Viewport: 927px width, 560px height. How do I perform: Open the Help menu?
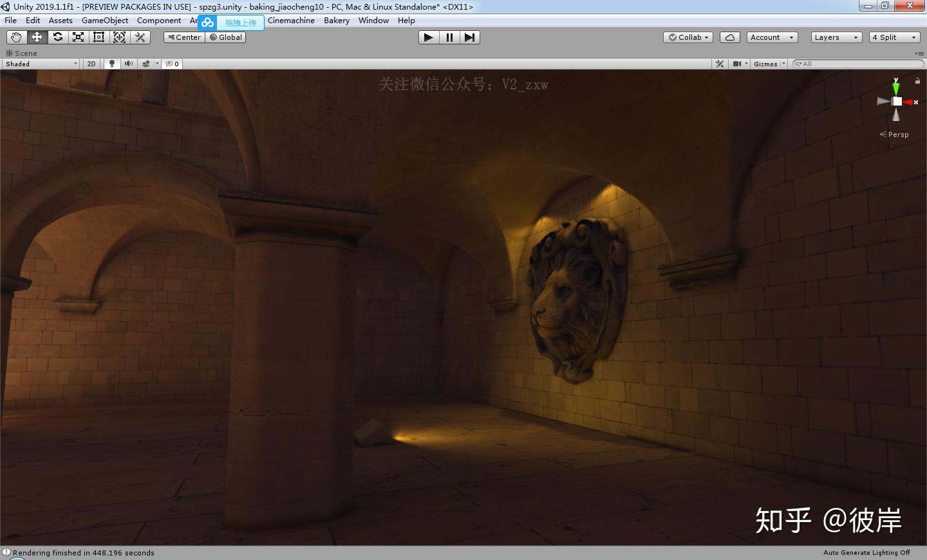(406, 21)
